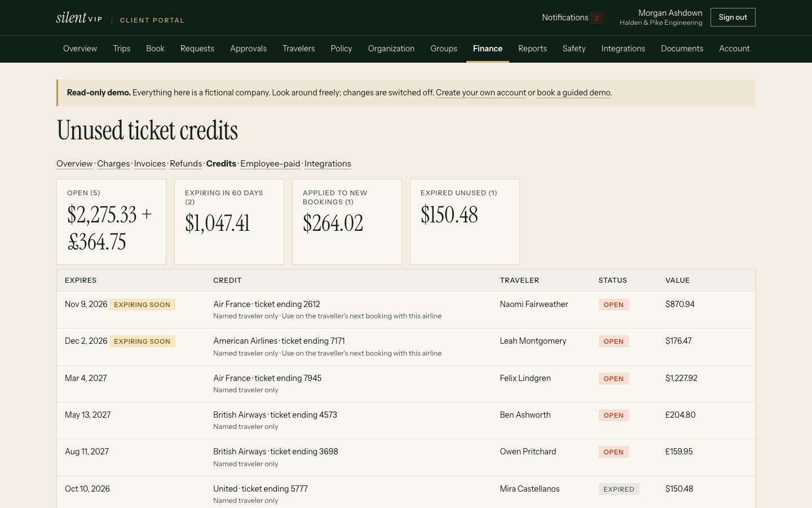Open the Book nav item
Image resolution: width=812 pixels, height=508 pixels.
coord(155,49)
